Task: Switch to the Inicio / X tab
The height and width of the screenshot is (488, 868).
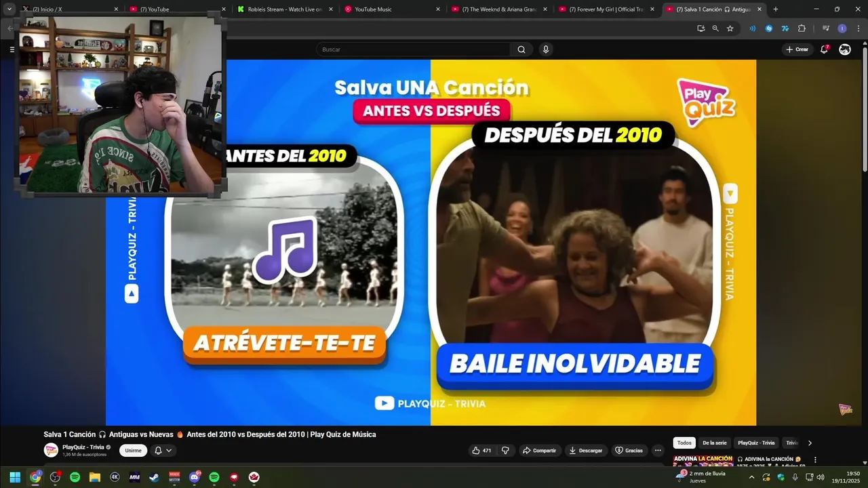Action: (71, 9)
